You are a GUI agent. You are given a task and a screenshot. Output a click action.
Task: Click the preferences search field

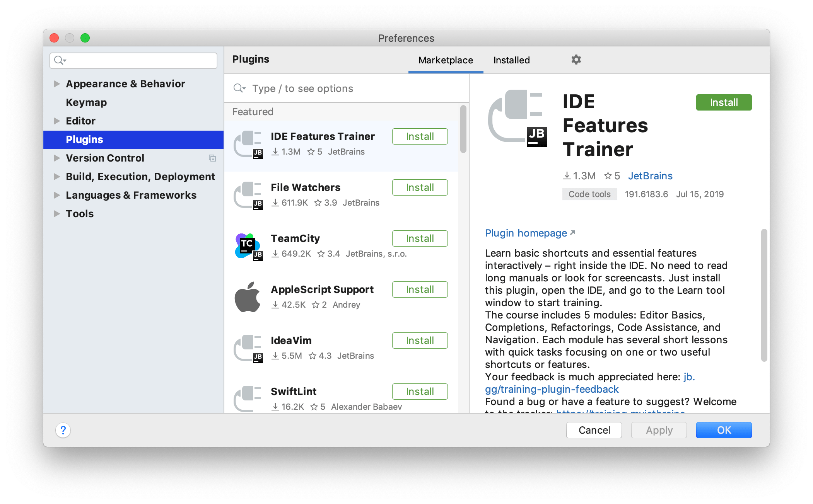click(133, 60)
